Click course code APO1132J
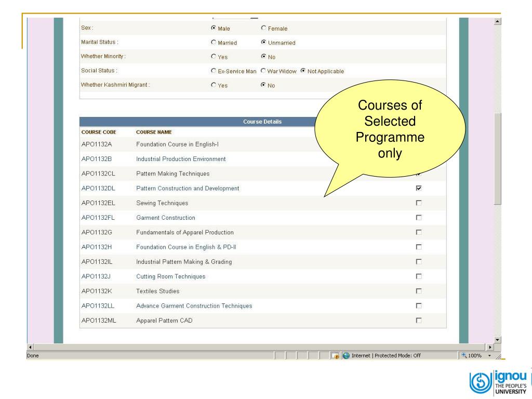Image resolution: width=532 pixels, height=399 pixels. [x=96, y=276]
